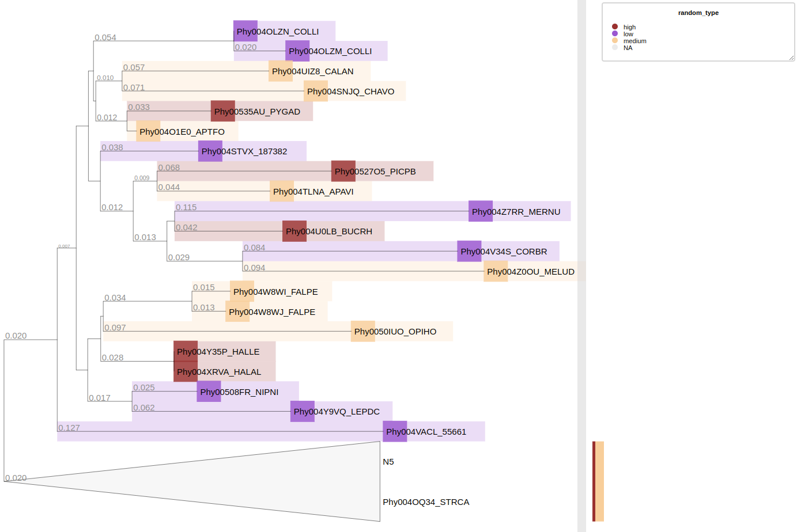The width and height of the screenshot is (797, 532).
Task: Click the red node square for Phy004Y35P_HALLE
Action: [x=186, y=352]
